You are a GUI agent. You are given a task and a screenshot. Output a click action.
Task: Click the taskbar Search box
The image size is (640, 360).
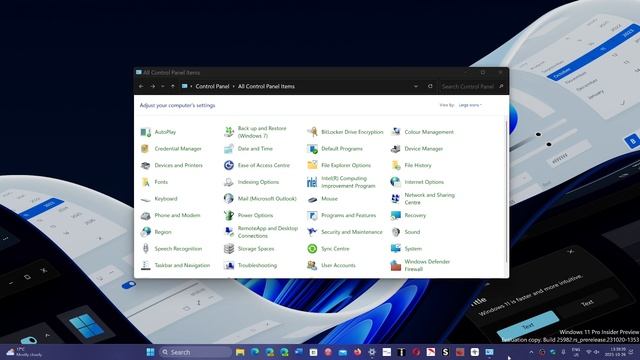[196, 352]
